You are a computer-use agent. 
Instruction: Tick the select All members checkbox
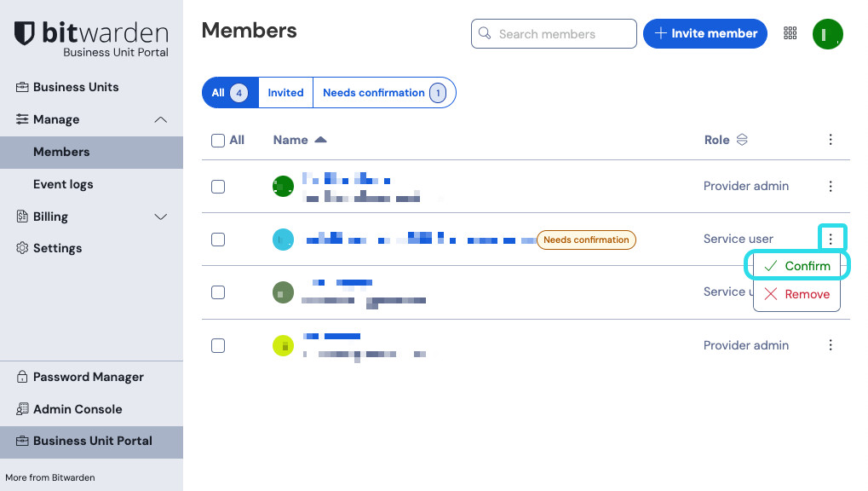[x=218, y=141]
